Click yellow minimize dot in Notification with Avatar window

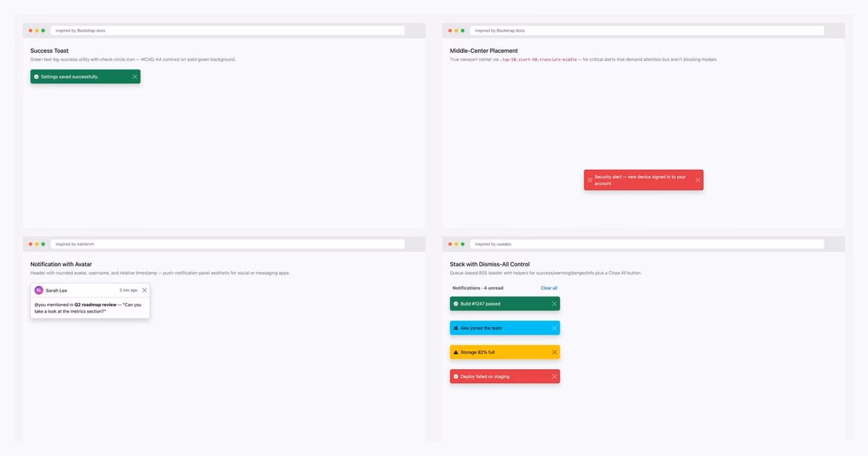pyautogui.click(x=37, y=244)
